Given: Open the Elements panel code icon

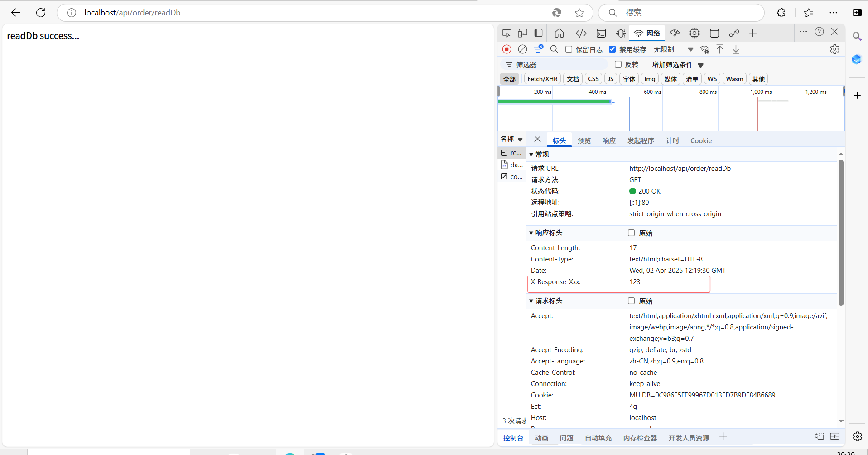Looking at the screenshot, I should (x=581, y=33).
